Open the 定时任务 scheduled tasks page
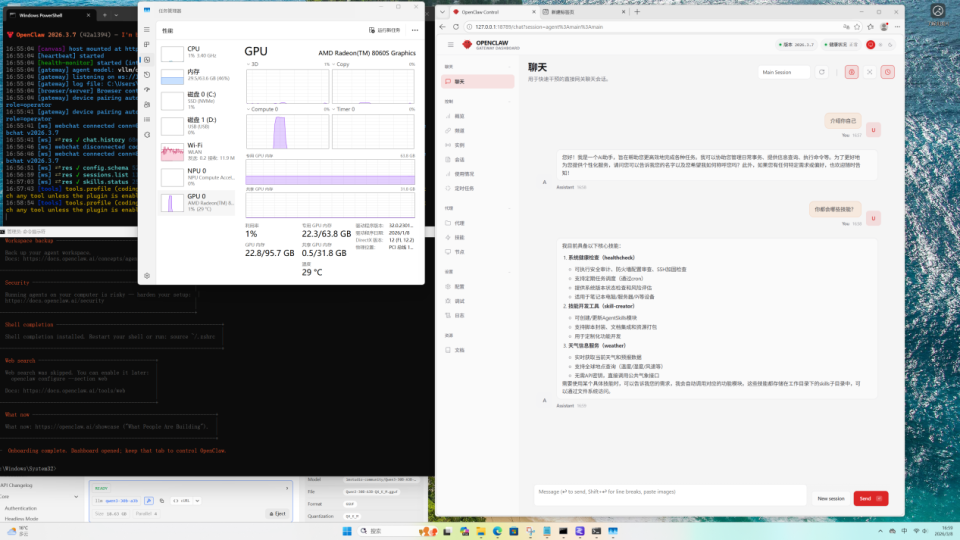 click(464, 187)
